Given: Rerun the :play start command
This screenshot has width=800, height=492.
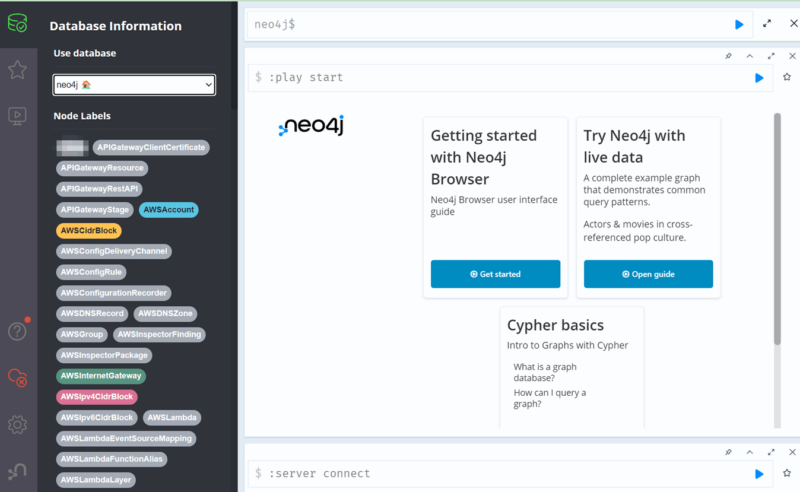Looking at the screenshot, I should (x=759, y=78).
